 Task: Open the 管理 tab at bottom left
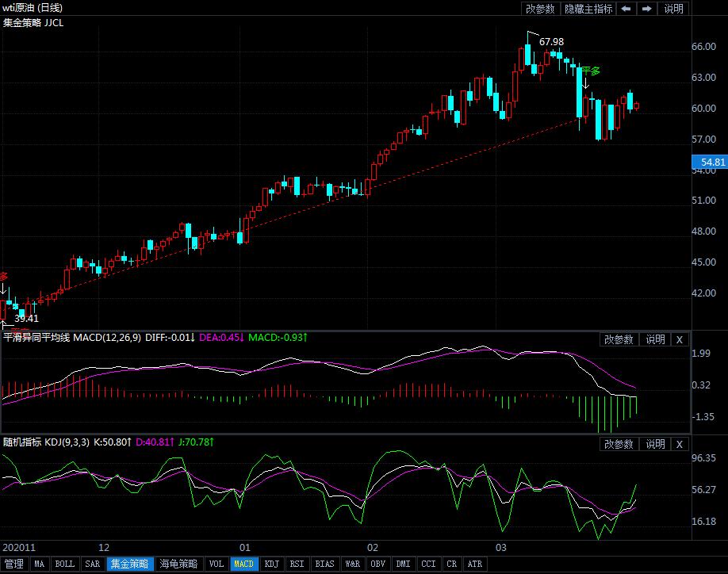click(x=14, y=564)
